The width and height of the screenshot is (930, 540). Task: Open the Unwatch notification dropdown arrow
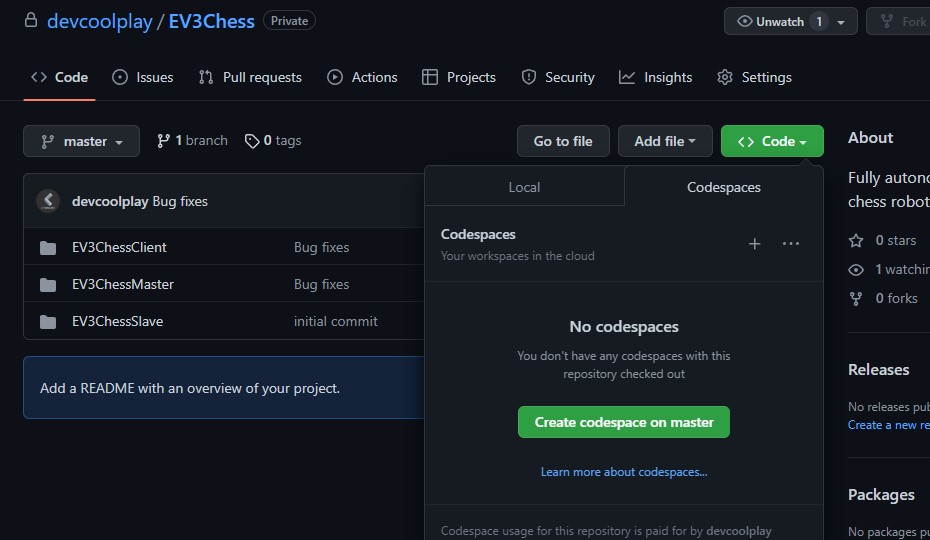[841, 22]
